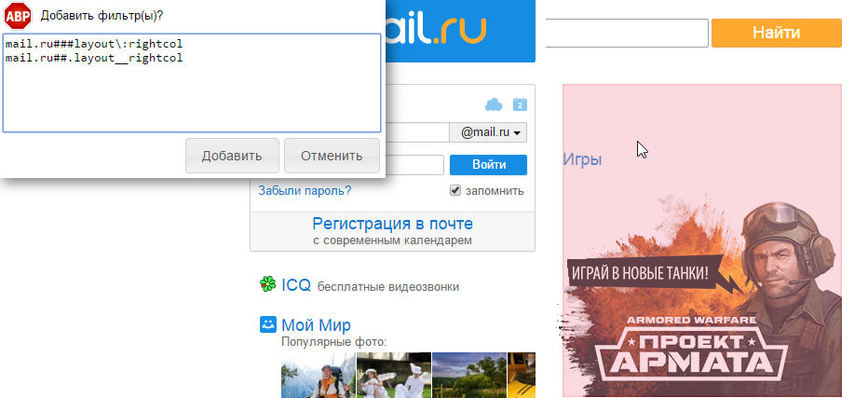Viewport: 868px width, 398px height.
Task: Click the Добавить фильтр(ы)? dialog title
Action: pyautogui.click(x=102, y=15)
